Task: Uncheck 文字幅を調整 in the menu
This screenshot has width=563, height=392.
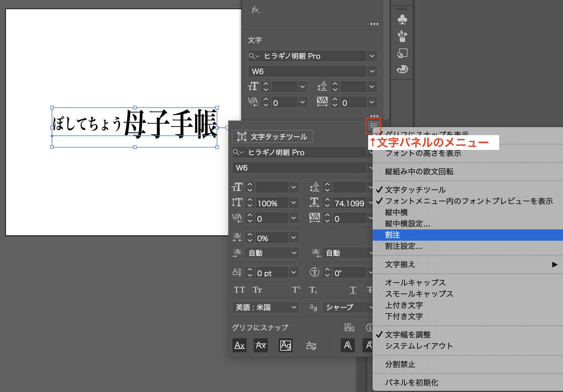Action: point(408,334)
